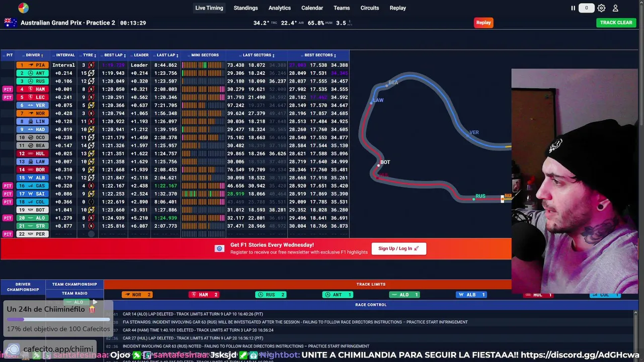The image size is (644, 362).
Task: Sort by the BEST SECTORS column header
Action: click(x=319, y=55)
